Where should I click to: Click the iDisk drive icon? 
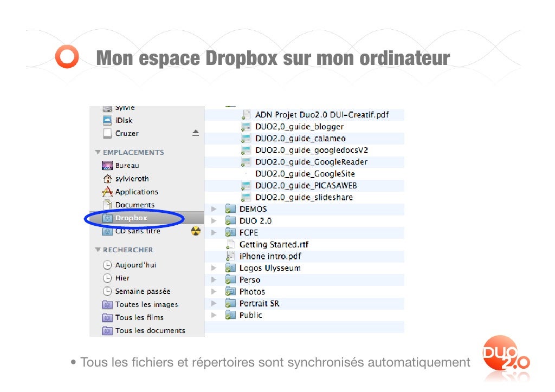[107, 121]
